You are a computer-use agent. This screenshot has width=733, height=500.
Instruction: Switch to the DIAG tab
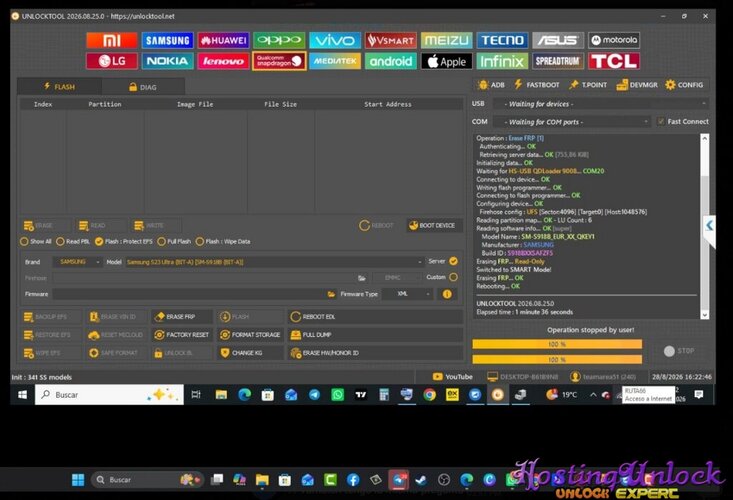[143, 87]
